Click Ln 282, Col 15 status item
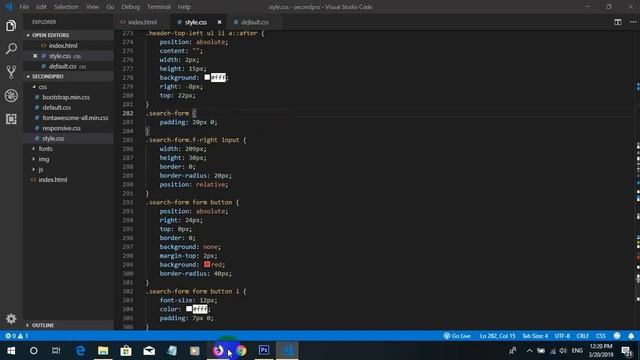Image resolution: width=640 pixels, height=360 pixels. [x=497, y=336]
